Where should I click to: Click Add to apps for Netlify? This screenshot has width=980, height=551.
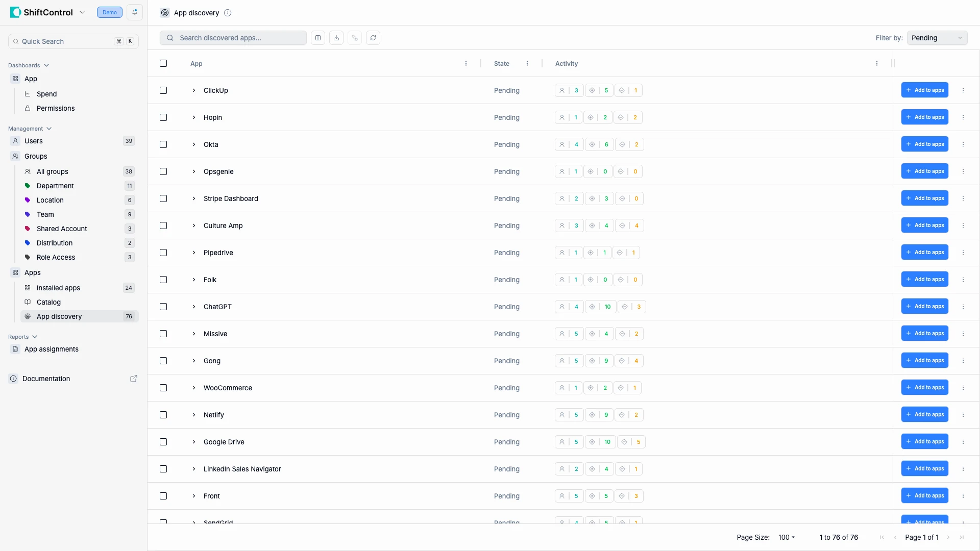[925, 414]
